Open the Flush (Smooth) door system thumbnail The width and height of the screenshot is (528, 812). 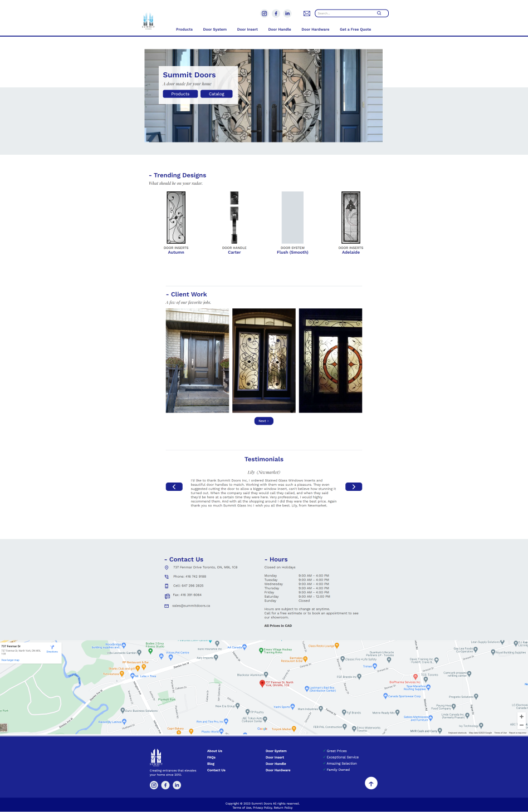pyautogui.click(x=292, y=218)
